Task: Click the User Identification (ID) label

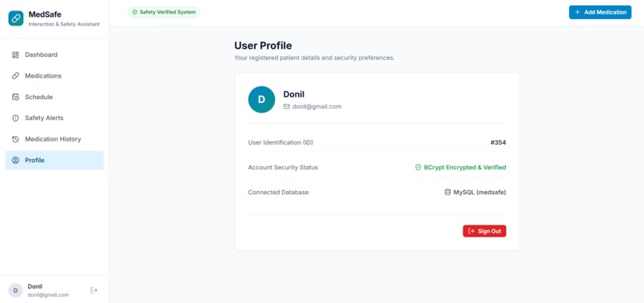Action: [280, 142]
